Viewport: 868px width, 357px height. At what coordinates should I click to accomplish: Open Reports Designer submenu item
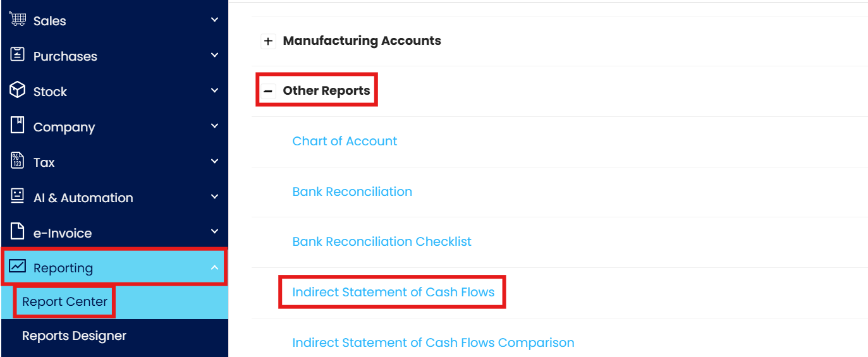pyautogui.click(x=74, y=336)
